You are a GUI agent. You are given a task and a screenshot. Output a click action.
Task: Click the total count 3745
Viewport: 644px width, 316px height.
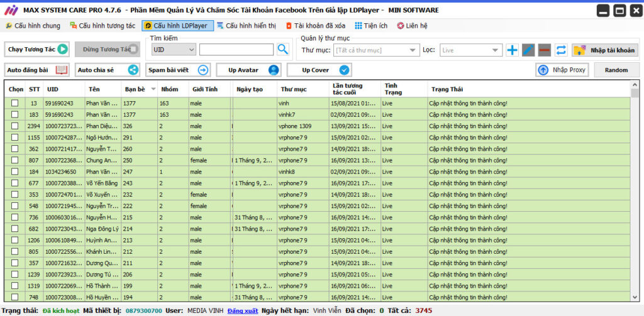point(423,311)
